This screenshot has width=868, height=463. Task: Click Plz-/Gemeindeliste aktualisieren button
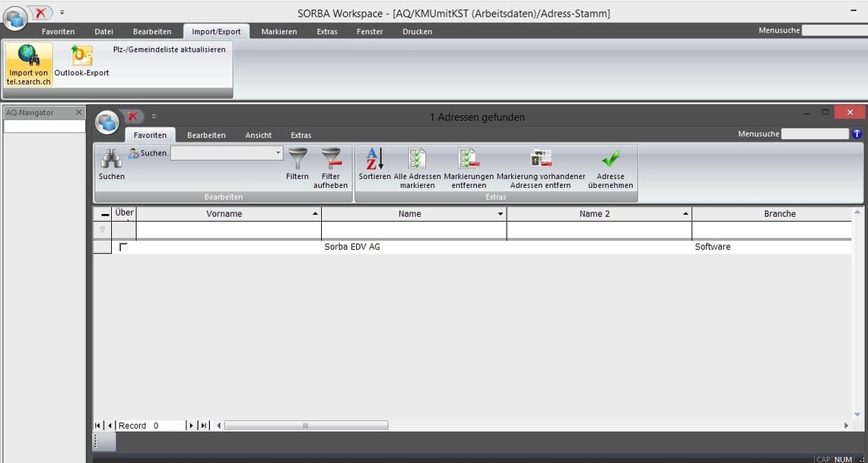coord(170,49)
